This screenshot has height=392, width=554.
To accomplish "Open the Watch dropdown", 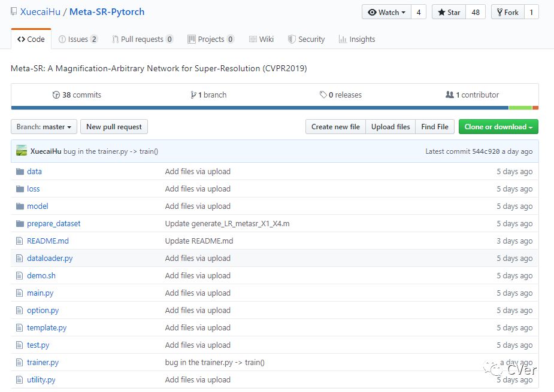I will (386, 12).
